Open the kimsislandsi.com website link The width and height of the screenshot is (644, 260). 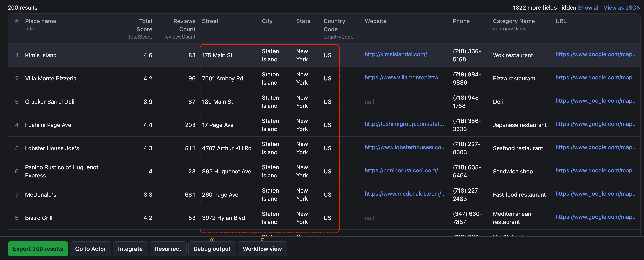point(396,54)
